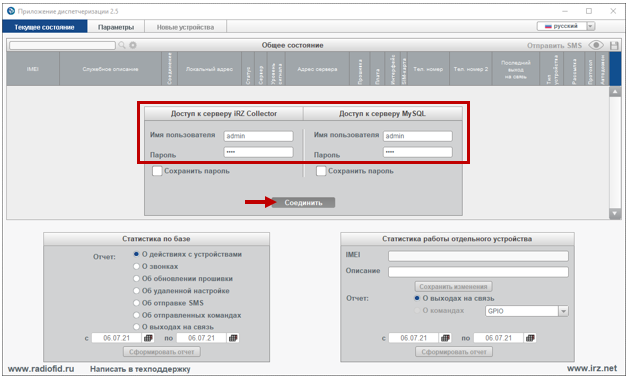Click device statistics start date field

pyautogui.click(x=414, y=338)
